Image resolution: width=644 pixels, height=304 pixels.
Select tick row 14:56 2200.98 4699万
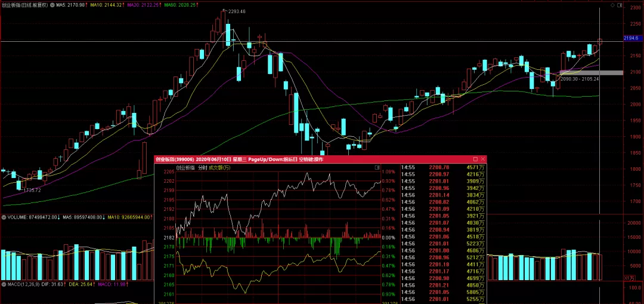tap(443, 278)
